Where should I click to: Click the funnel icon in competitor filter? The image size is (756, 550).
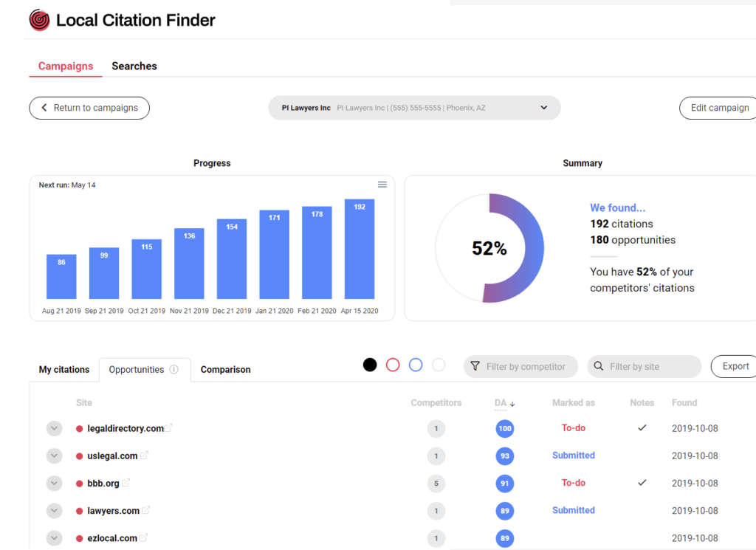(475, 366)
